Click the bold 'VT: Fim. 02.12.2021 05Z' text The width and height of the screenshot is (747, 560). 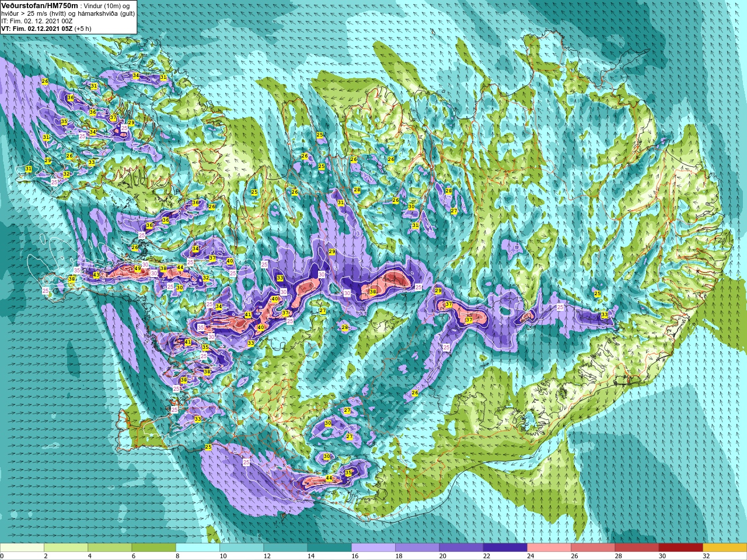point(36,29)
